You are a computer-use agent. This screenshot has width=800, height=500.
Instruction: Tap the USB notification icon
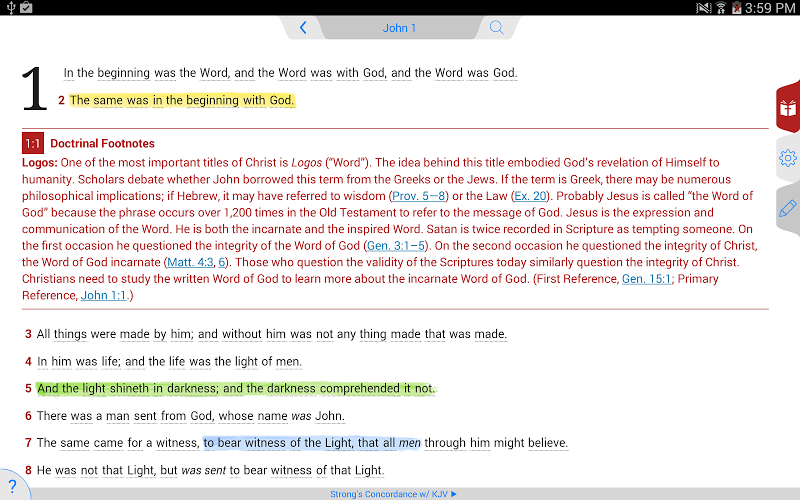click(x=11, y=8)
